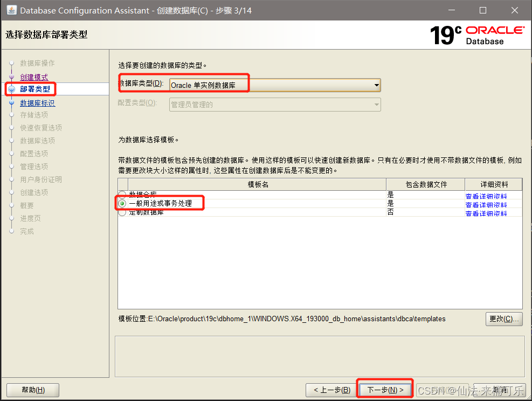Open the 配置类型 combo box
532x401 pixels.
click(275, 105)
